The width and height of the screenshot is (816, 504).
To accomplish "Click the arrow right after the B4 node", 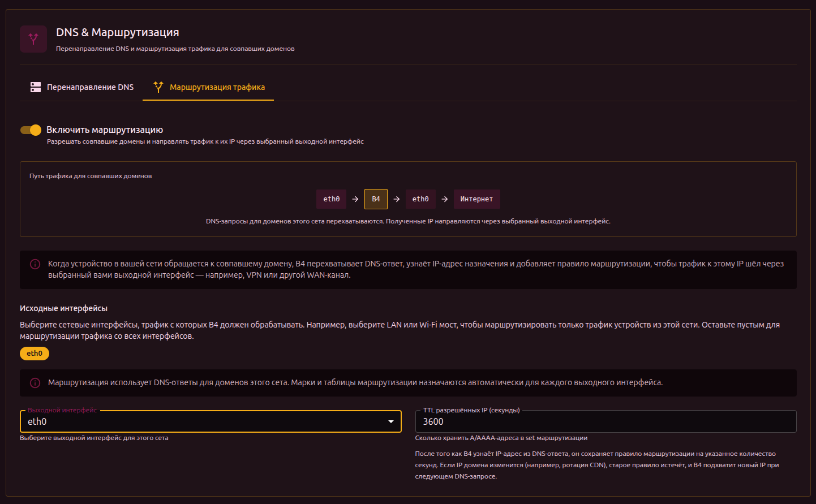I will pyautogui.click(x=397, y=199).
